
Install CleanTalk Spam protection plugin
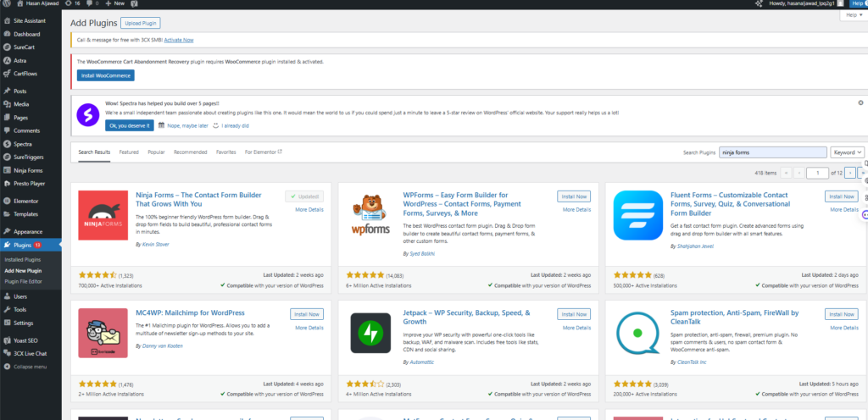click(842, 314)
